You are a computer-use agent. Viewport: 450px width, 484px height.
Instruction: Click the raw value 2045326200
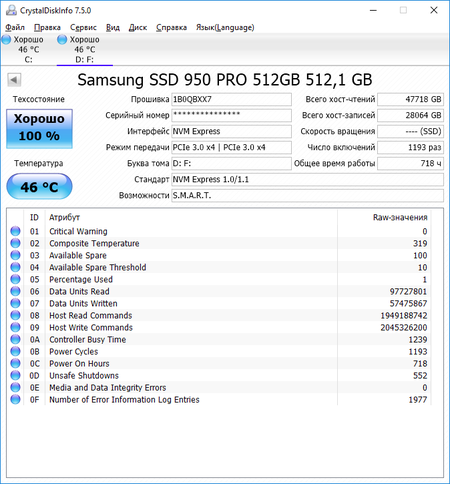pyautogui.click(x=404, y=327)
